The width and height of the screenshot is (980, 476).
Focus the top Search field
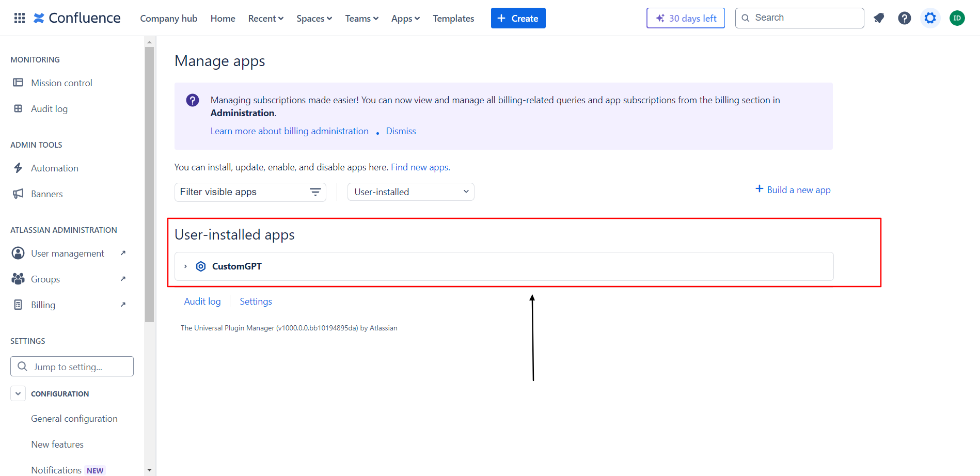click(x=800, y=18)
